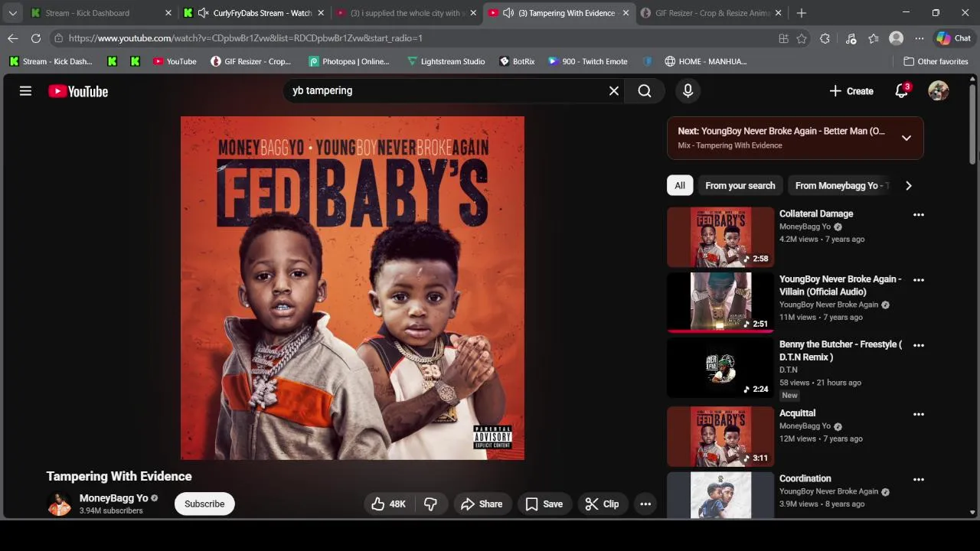The height and width of the screenshot is (551, 980).
Task: Open the BotRix bookmark
Action: point(517,61)
